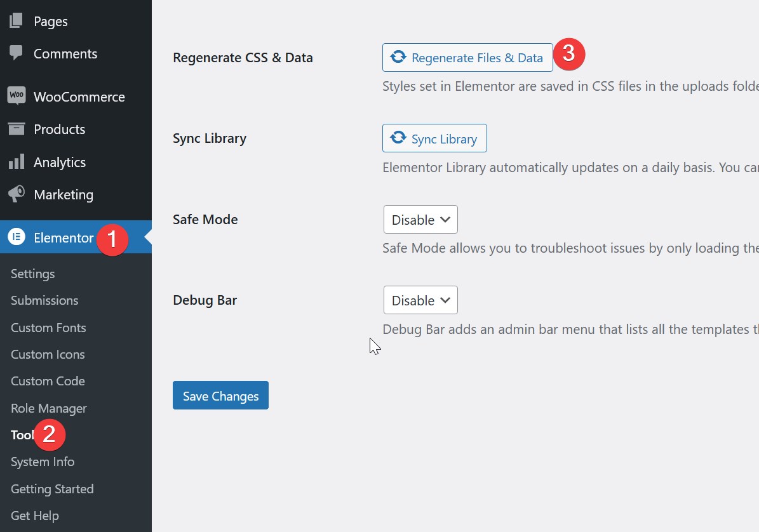Screen dimensions: 759x532
Task: Open the Custom Code submenu item
Action: [48, 381]
